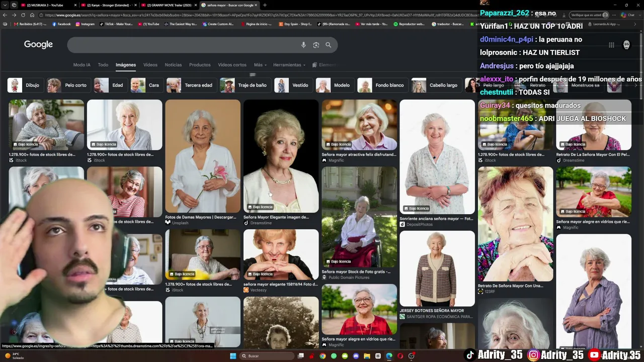644x362 pixels.
Task: Open Chrome from the taskbar
Action: (323, 356)
